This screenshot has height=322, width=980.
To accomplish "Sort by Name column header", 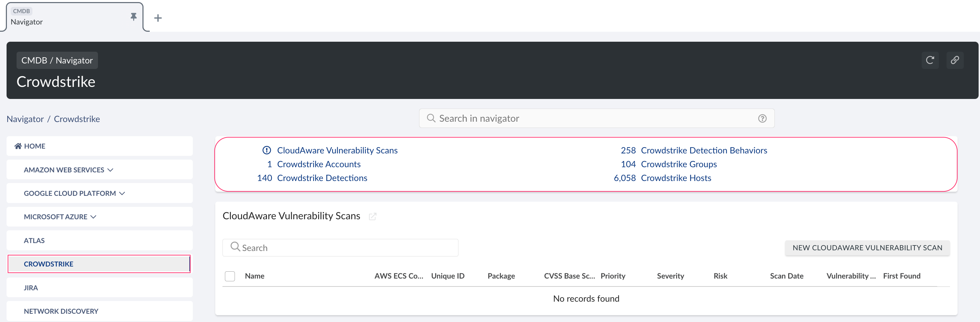I will [255, 276].
